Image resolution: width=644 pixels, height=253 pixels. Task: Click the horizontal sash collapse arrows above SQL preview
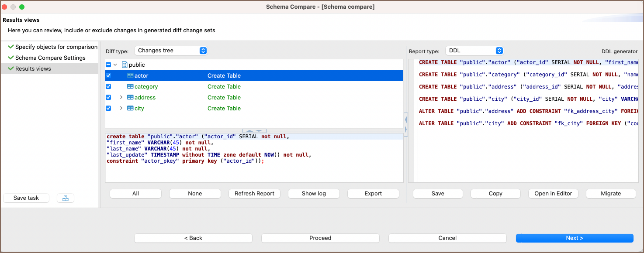tap(254, 131)
